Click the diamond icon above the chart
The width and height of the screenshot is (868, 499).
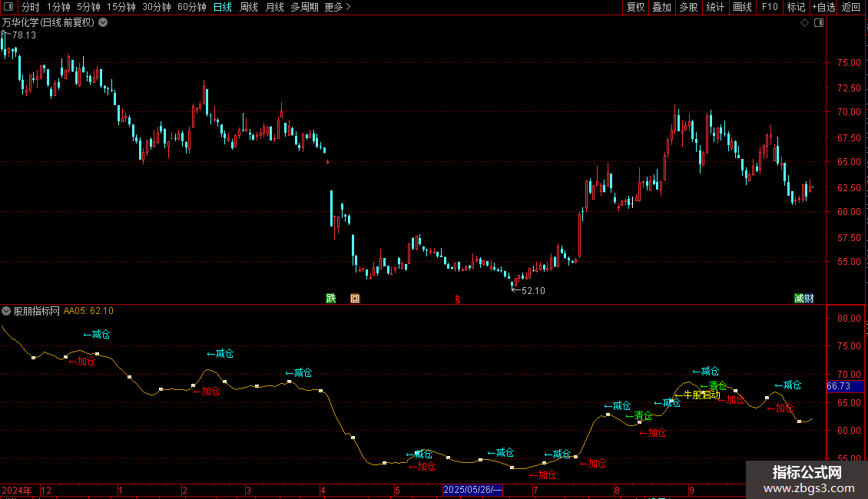[805, 23]
